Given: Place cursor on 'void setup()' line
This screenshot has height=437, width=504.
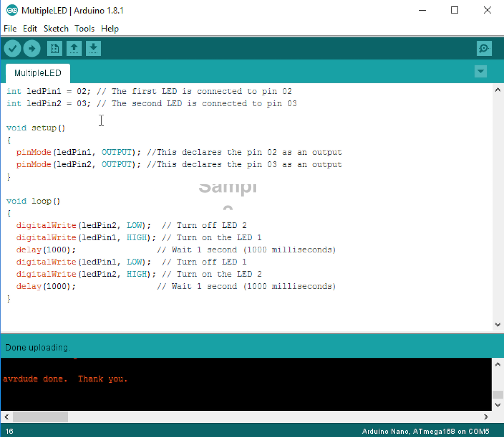Looking at the screenshot, I should click(x=36, y=128).
